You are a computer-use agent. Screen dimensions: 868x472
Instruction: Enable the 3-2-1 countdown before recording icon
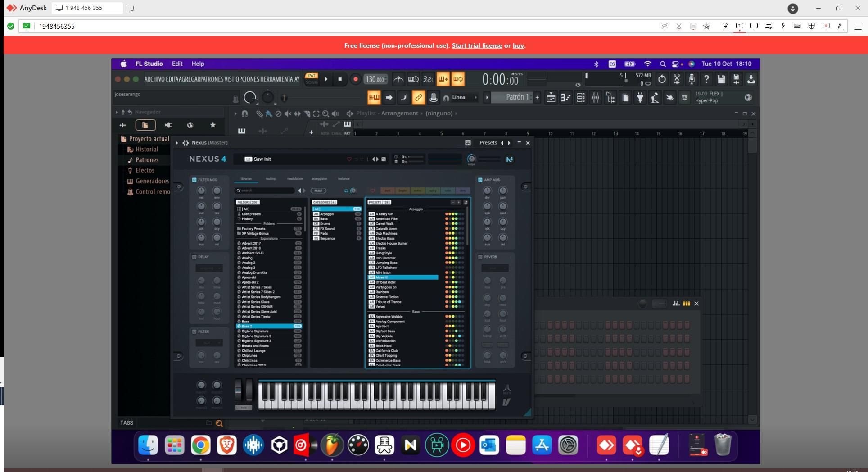(428, 79)
